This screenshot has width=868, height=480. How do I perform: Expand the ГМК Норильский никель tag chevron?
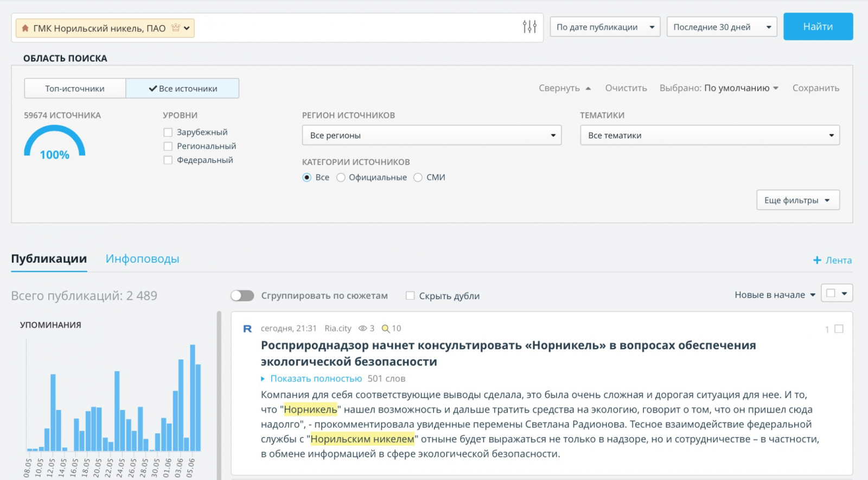click(187, 28)
